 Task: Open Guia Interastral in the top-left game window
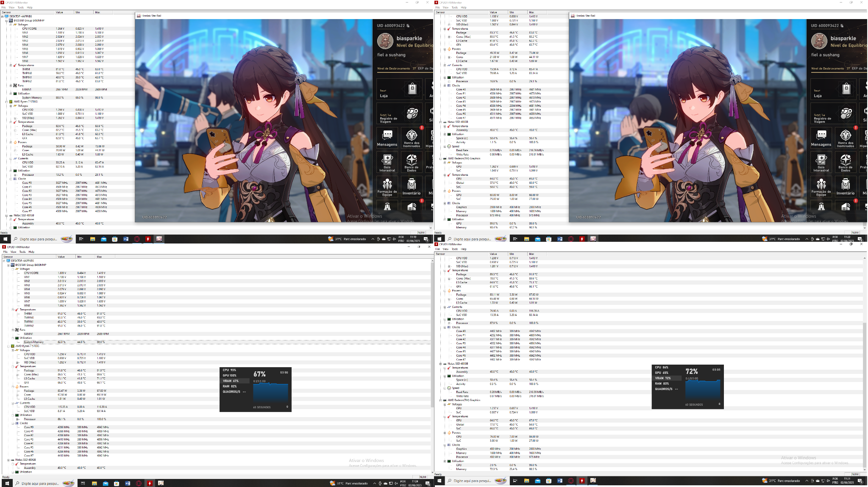[387, 163]
